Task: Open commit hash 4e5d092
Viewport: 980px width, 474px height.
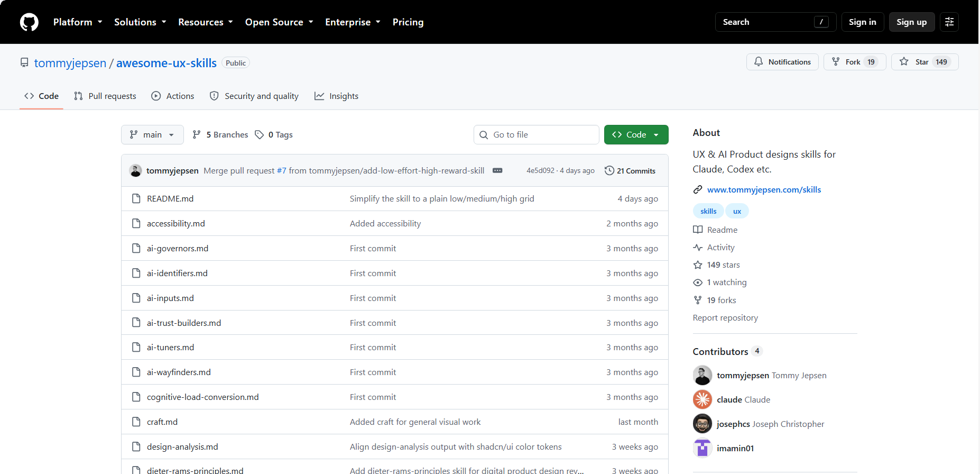Action: tap(540, 171)
